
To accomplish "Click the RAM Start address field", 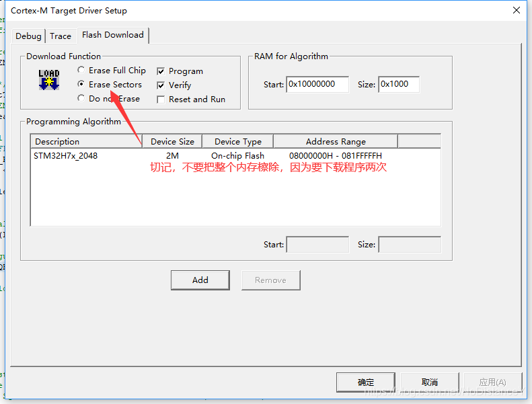I will [317, 85].
